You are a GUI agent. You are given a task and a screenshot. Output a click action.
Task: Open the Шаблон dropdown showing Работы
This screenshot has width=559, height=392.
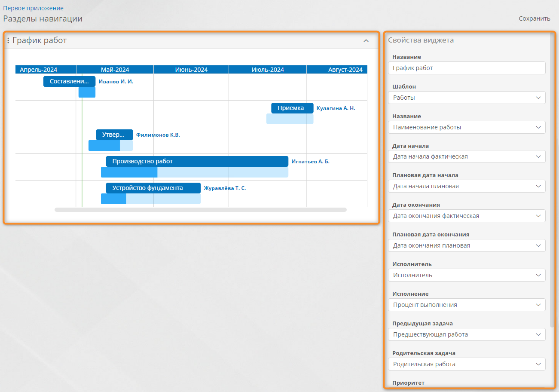coord(466,98)
